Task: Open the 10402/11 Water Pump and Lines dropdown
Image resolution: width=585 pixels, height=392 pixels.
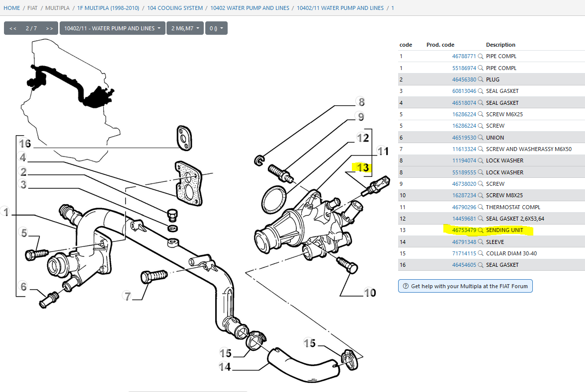Action: [112, 28]
